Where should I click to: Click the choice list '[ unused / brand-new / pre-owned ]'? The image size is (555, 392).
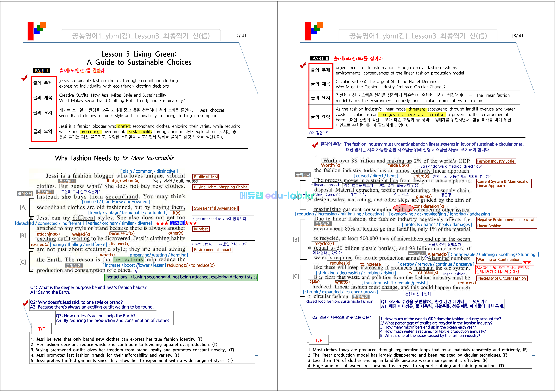click(115, 202)
